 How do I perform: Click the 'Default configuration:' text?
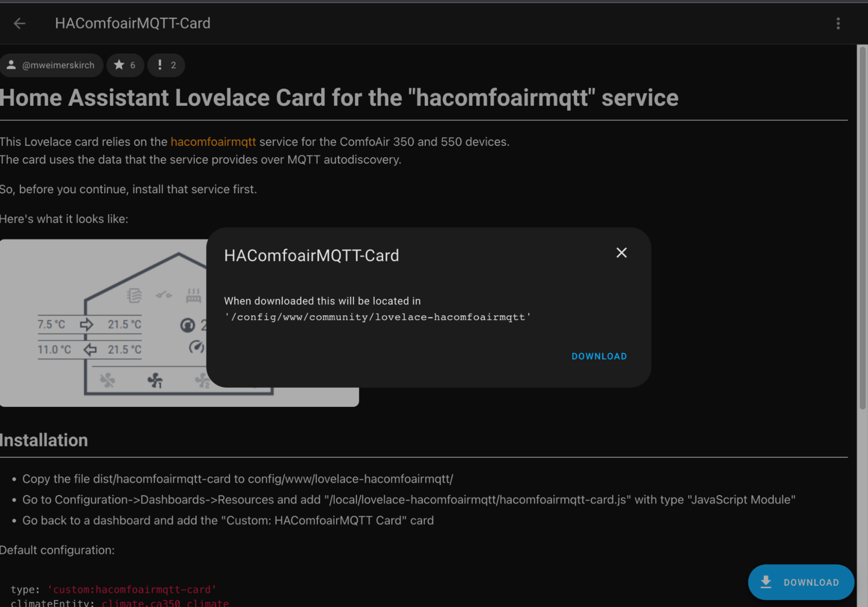58,550
